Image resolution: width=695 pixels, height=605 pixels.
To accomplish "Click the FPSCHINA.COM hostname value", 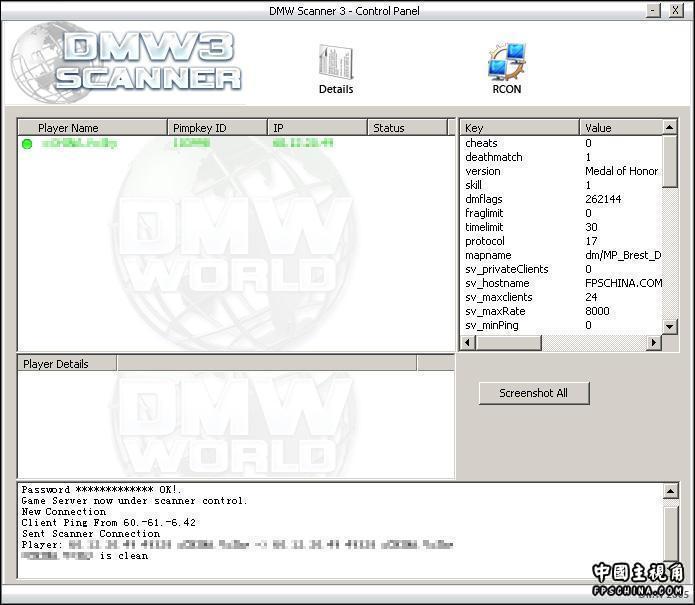I will click(624, 283).
